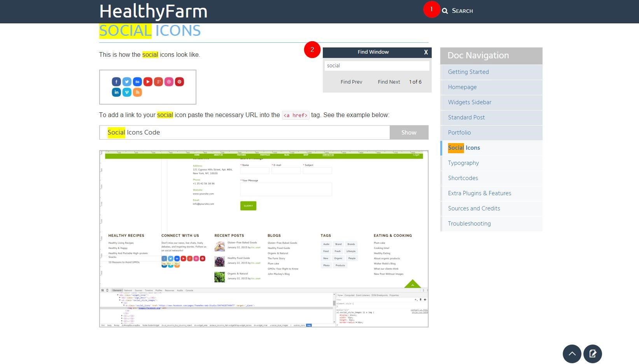Click the Facebook social icon
Image resolution: width=639 pixels, height=364 pixels.
[116, 82]
